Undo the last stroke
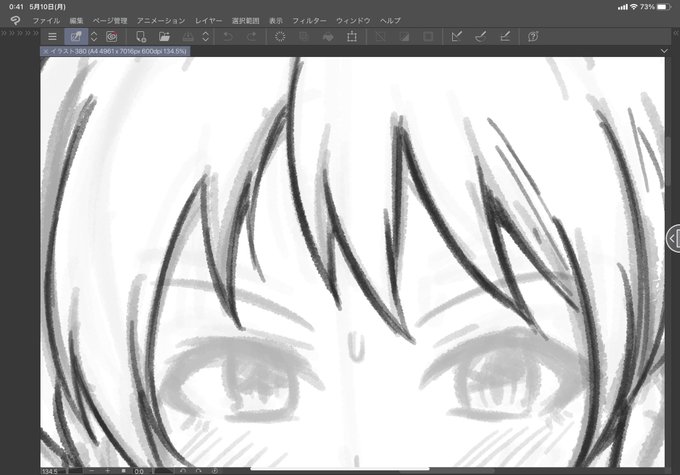 click(228, 37)
